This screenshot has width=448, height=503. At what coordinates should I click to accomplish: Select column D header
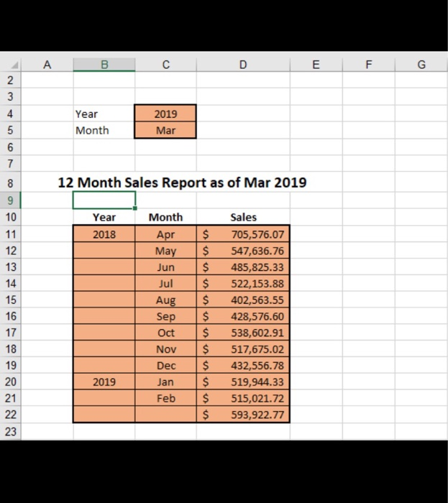pyautogui.click(x=243, y=65)
